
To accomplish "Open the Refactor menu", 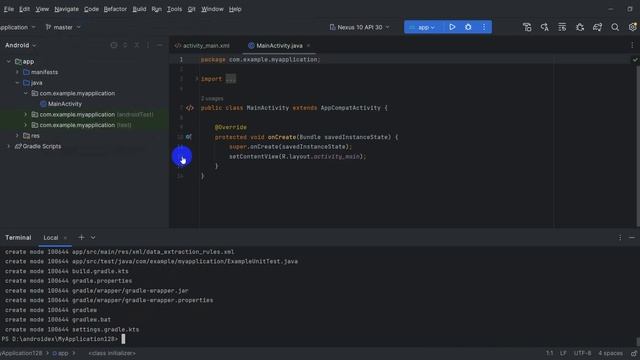I will pyautogui.click(x=115, y=9).
